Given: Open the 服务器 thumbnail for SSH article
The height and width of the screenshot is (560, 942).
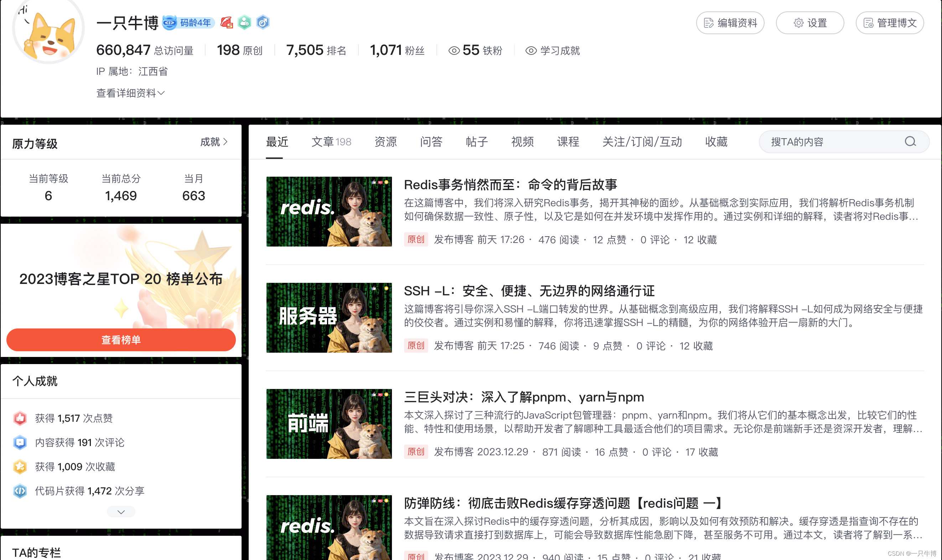Looking at the screenshot, I should (329, 317).
